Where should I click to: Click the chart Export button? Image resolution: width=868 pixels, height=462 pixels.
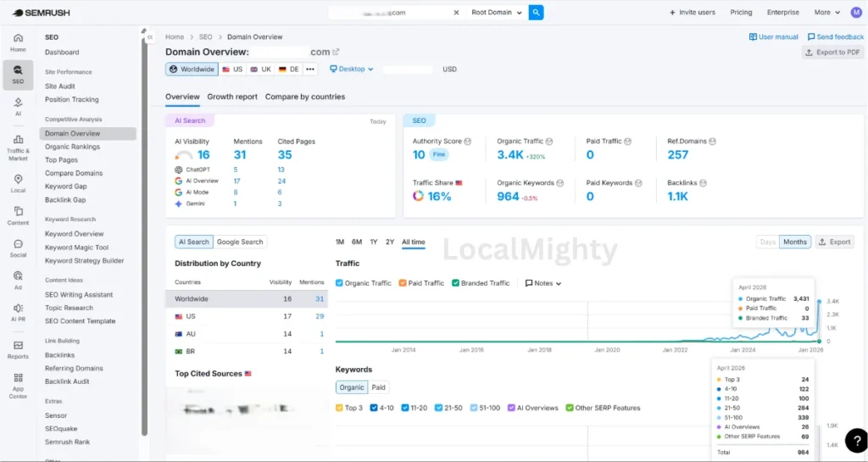coord(835,242)
